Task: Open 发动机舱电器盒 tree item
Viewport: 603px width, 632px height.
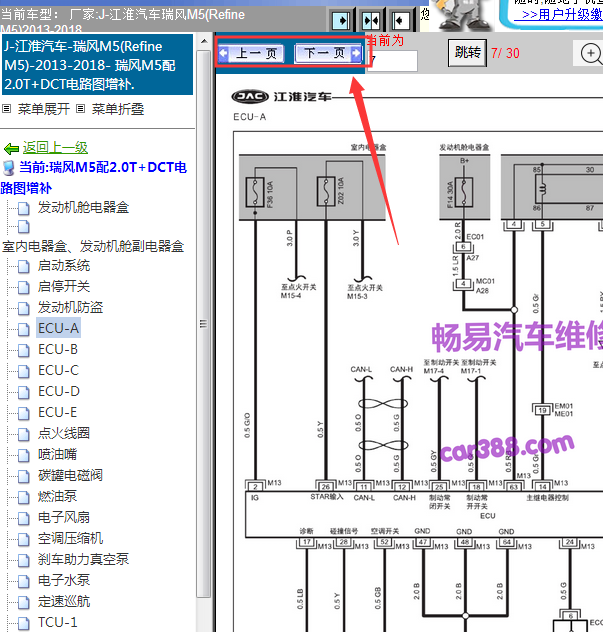Action: pyautogui.click(x=83, y=207)
